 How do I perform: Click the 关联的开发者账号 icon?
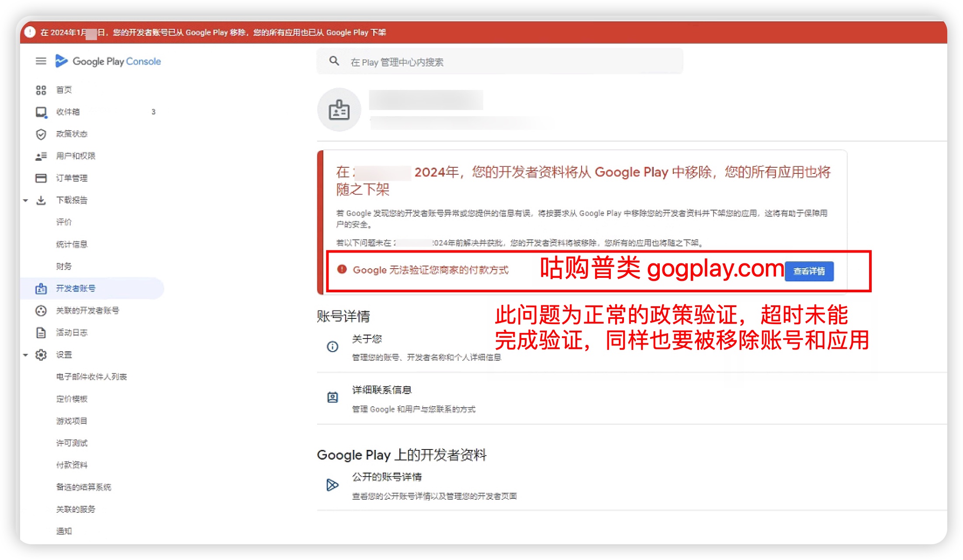(41, 311)
